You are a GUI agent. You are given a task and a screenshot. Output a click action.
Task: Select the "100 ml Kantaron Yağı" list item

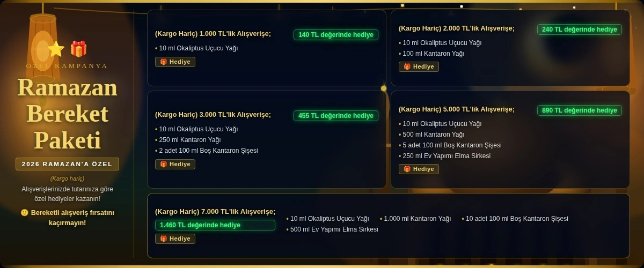click(x=433, y=54)
